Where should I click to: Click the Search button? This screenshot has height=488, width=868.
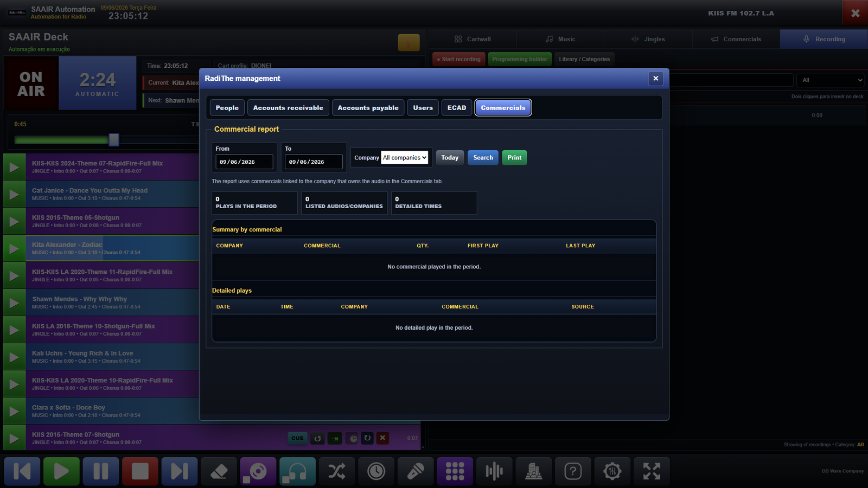[x=483, y=158]
